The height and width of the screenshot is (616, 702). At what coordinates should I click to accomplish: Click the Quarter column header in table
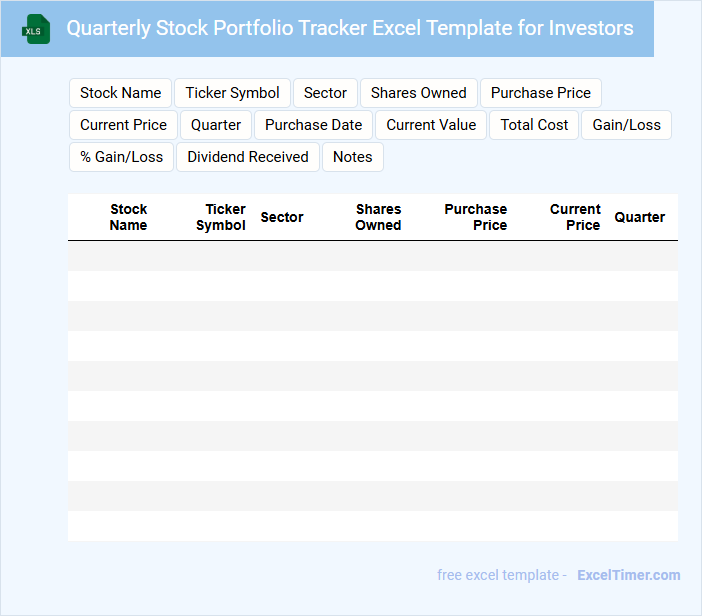tap(639, 217)
